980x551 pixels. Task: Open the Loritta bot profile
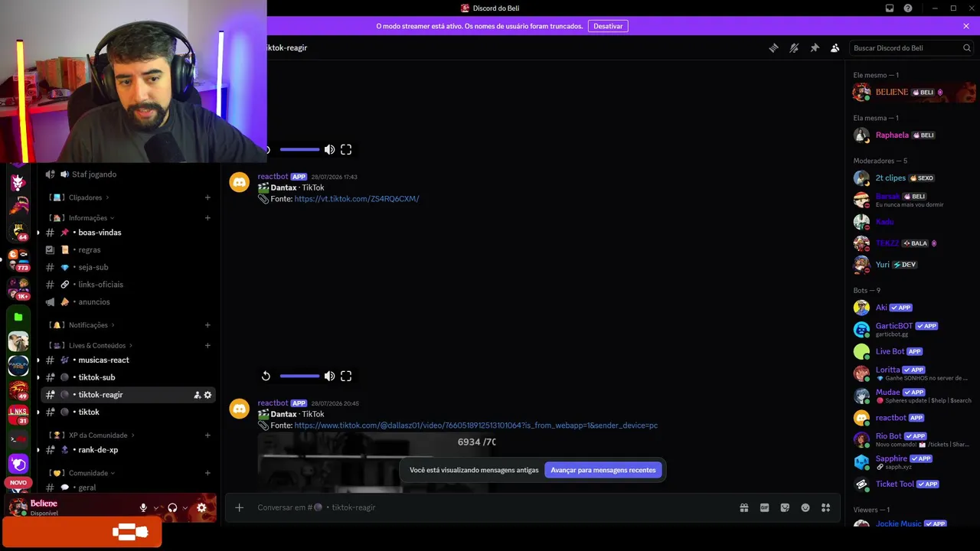click(913, 373)
